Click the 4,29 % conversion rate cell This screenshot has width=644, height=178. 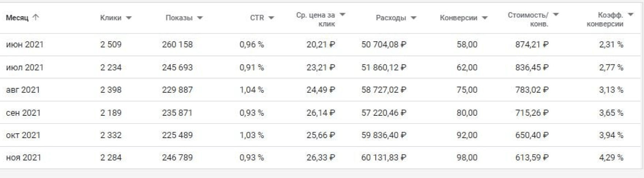(611, 158)
